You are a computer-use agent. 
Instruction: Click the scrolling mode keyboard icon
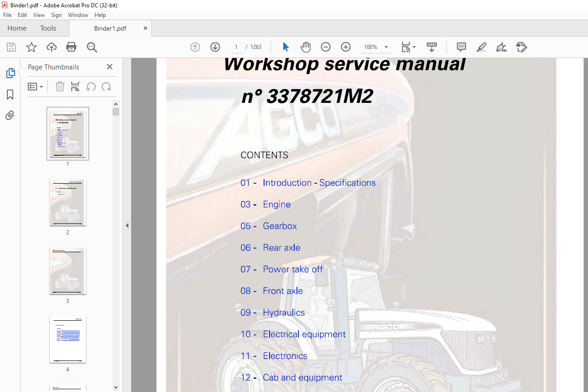432,47
